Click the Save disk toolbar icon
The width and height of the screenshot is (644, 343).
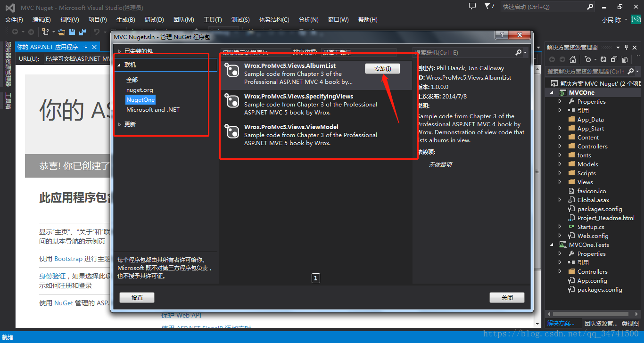point(72,32)
